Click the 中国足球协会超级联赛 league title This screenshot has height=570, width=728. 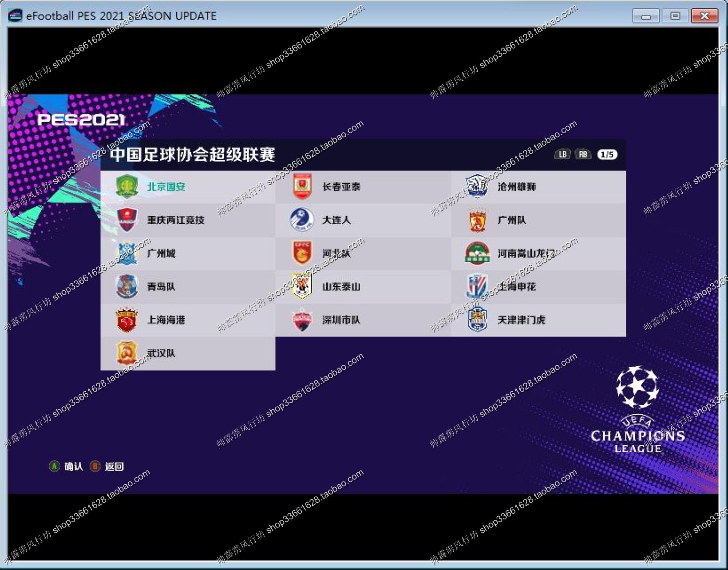pos(193,154)
